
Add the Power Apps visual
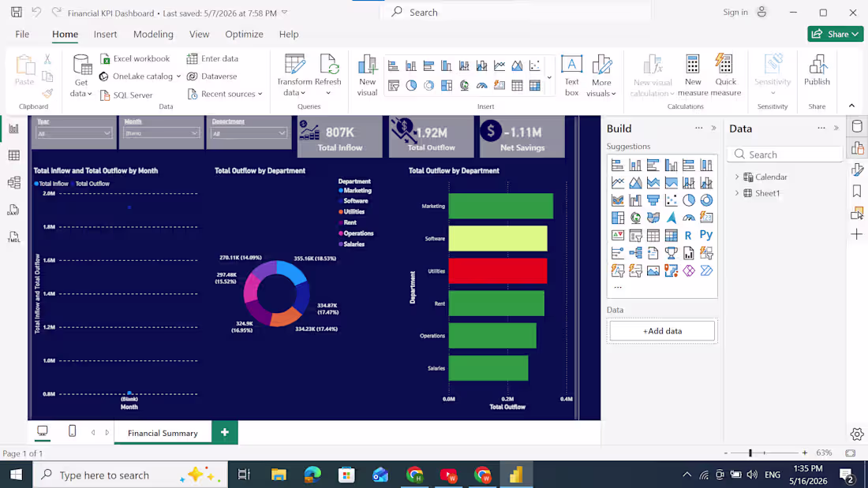click(689, 271)
